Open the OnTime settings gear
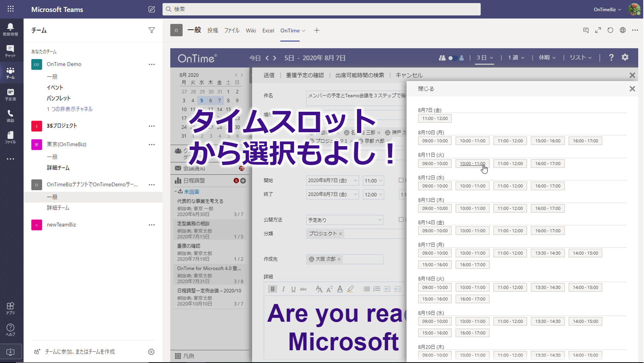Viewport: 644px width, 363px height. pos(625,58)
